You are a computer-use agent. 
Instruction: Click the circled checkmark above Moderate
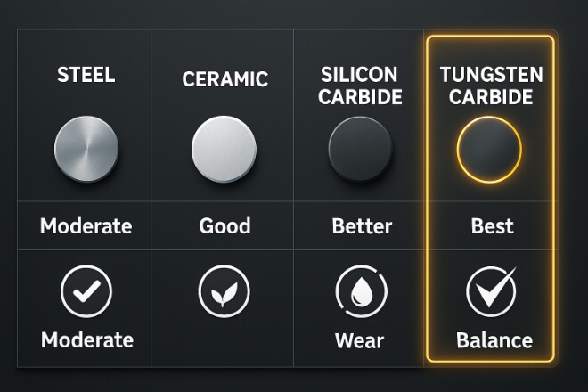pos(86,291)
